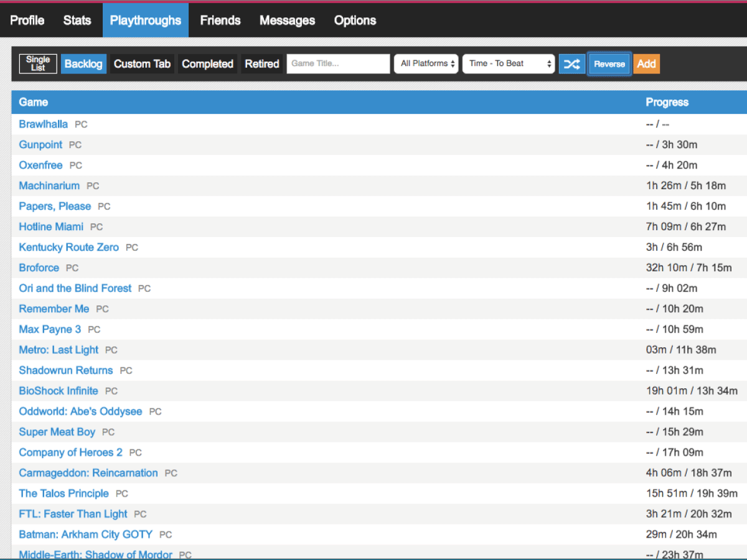The width and height of the screenshot is (747, 560).
Task: Open the Max Payne 3 link
Action: click(50, 329)
